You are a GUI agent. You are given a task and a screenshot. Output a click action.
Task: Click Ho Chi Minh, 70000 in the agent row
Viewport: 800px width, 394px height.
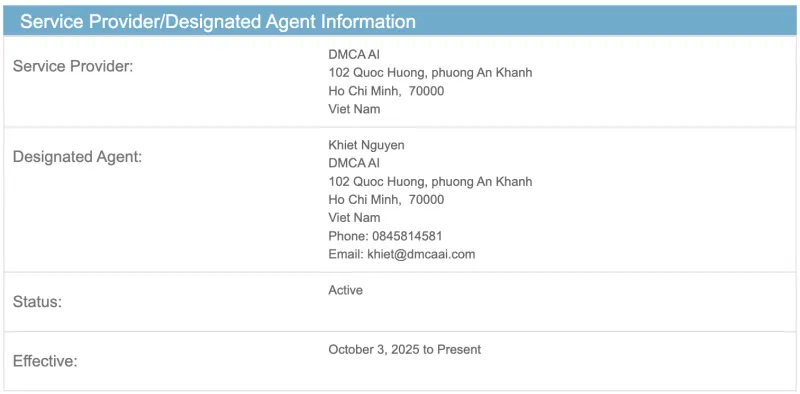pyautogui.click(x=386, y=200)
